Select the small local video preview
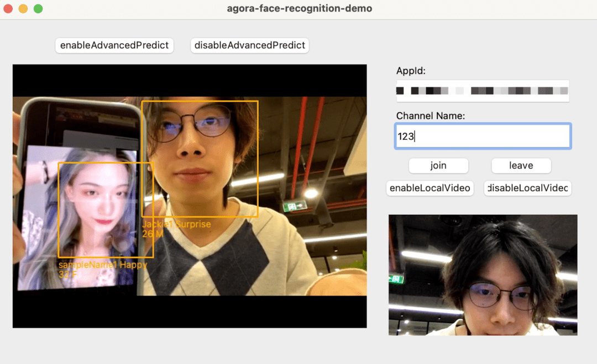 [x=483, y=275]
